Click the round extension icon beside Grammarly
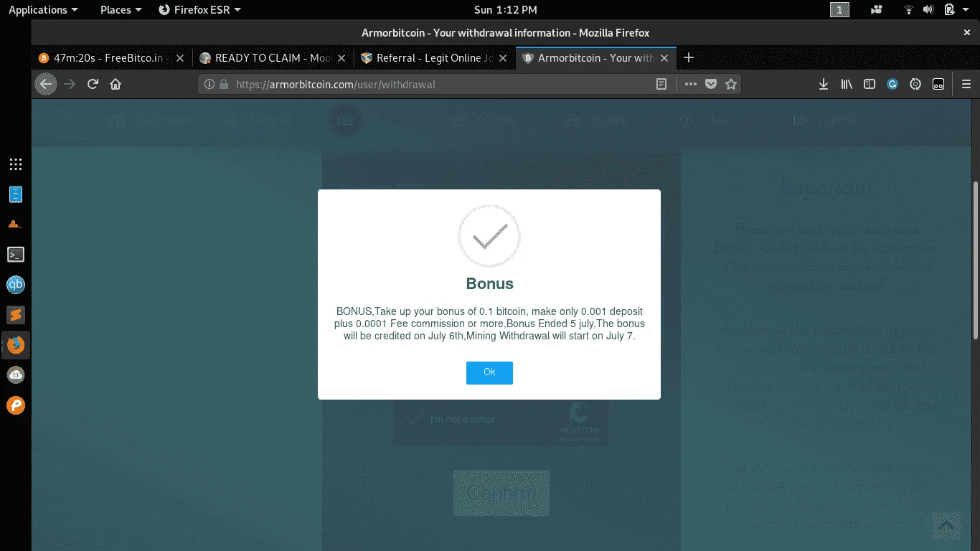The width and height of the screenshot is (980, 551). click(x=915, y=84)
